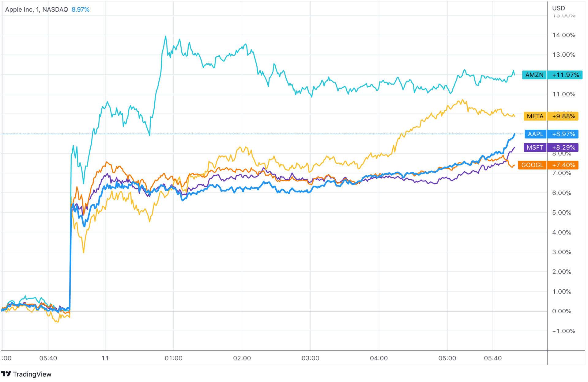Click the 8.97% value beside chart title

click(x=81, y=10)
